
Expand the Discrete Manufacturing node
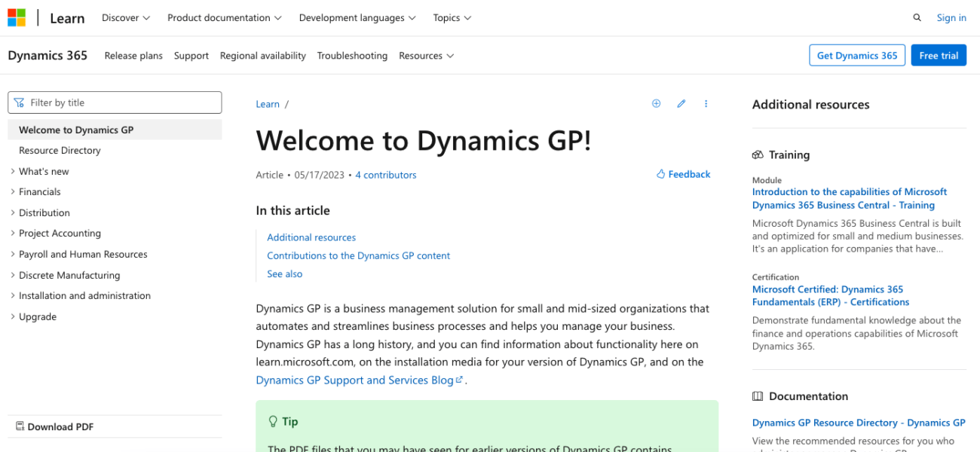[x=13, y=275]
